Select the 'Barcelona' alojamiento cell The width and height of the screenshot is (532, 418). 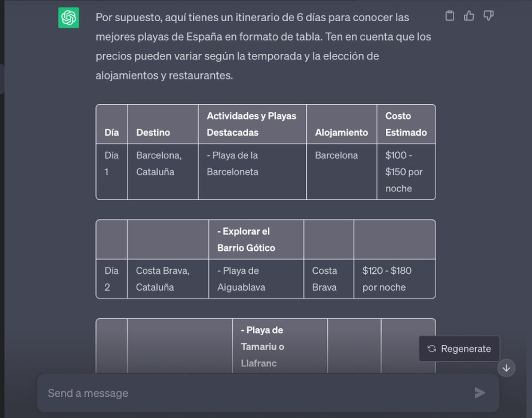pos(336,155)
